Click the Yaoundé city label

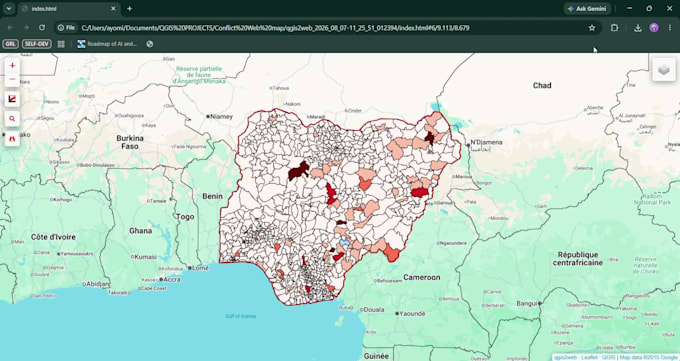(412, 313)
